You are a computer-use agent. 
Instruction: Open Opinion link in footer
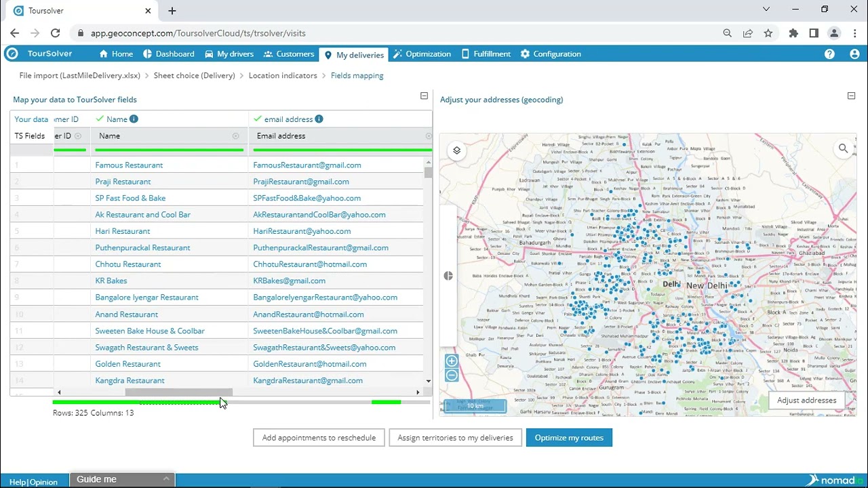(x=43, y=482)
